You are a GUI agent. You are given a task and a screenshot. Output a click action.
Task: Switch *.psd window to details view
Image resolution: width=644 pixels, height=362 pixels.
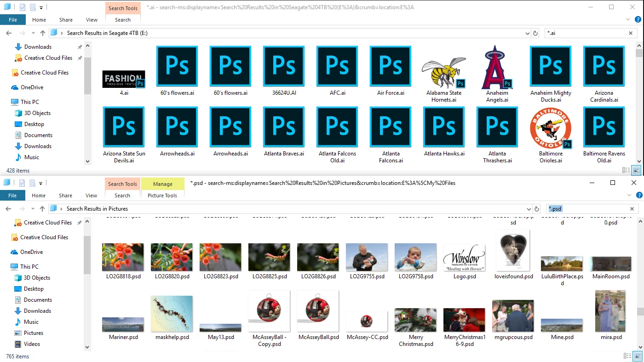[627, 356]
